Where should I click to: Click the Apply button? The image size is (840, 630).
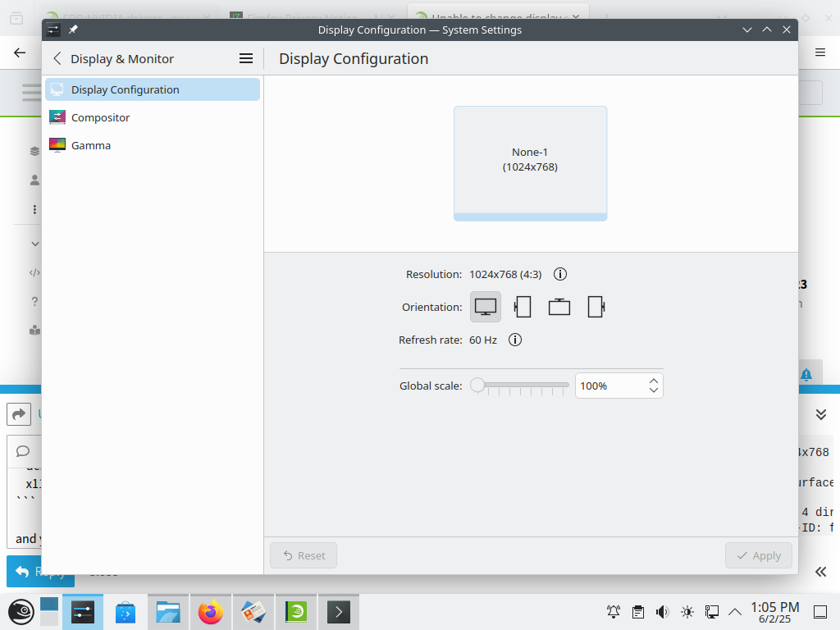click(758, 555)
